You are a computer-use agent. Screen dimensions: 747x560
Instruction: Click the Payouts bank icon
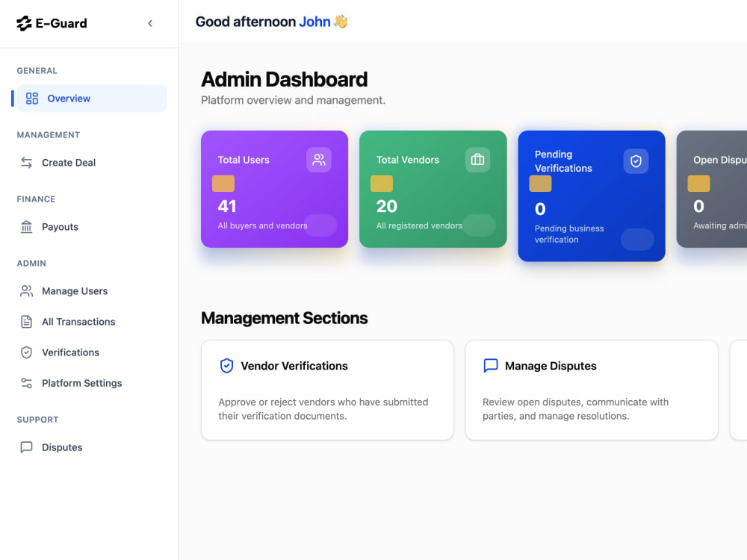tap(27, 227)
